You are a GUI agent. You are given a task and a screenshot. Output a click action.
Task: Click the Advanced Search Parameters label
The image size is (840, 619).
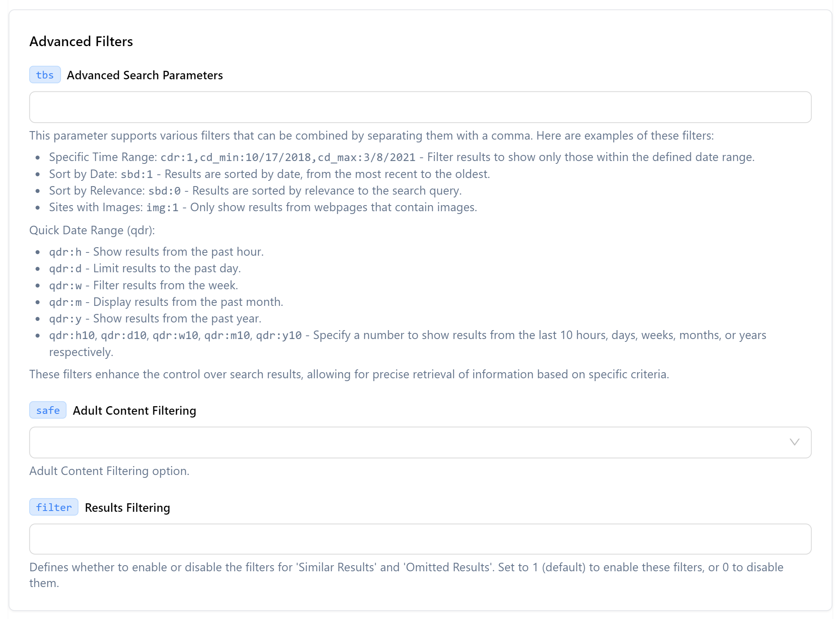[145, 75]
